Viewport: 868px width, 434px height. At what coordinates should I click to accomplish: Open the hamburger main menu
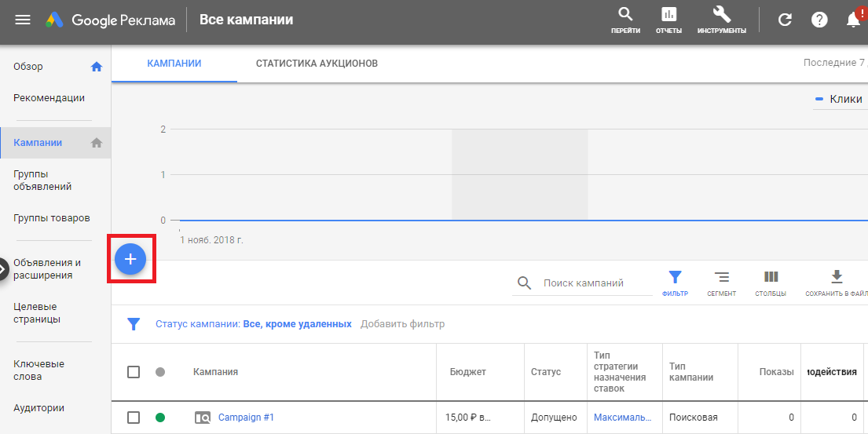click(x=23, y=20)
